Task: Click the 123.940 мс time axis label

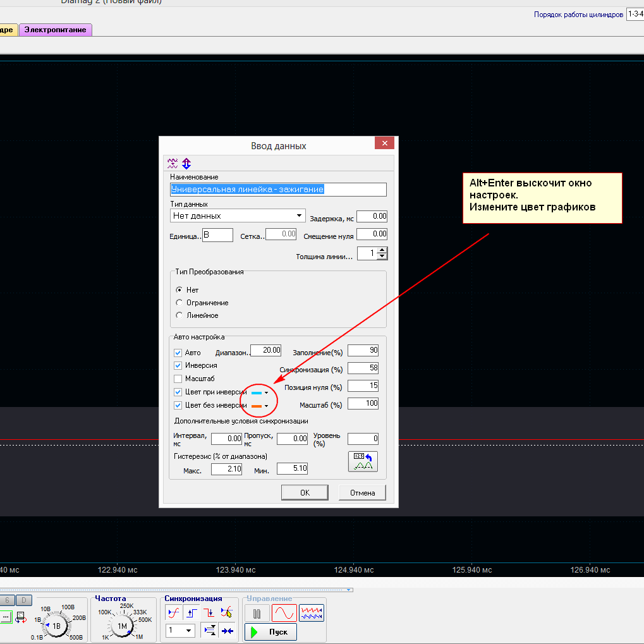Action: point(236,569)
